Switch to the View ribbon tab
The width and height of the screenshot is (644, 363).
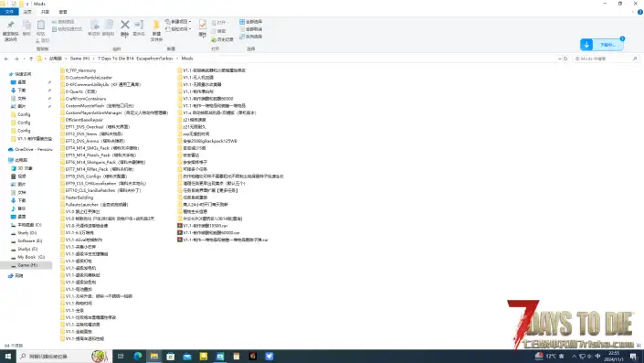pyautogui.click(x=63, y=12)
